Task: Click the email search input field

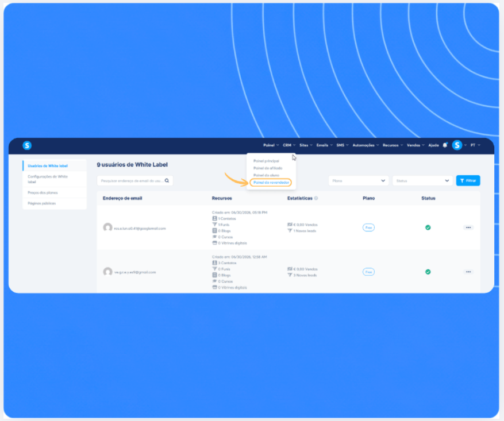Action: pyautogui.click(x=135, y=180)
